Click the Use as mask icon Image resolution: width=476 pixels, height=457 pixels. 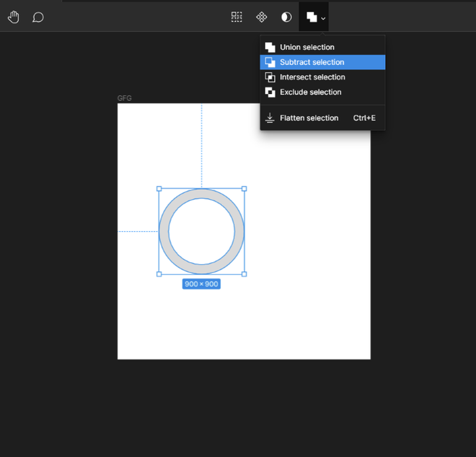click(x=286, y=17)
